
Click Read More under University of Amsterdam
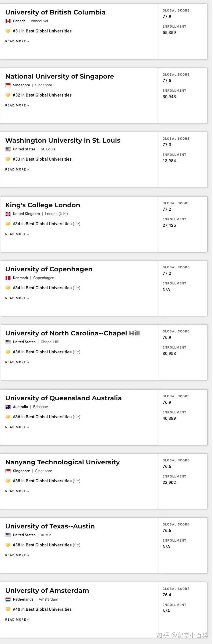click(x=17, y=620)
